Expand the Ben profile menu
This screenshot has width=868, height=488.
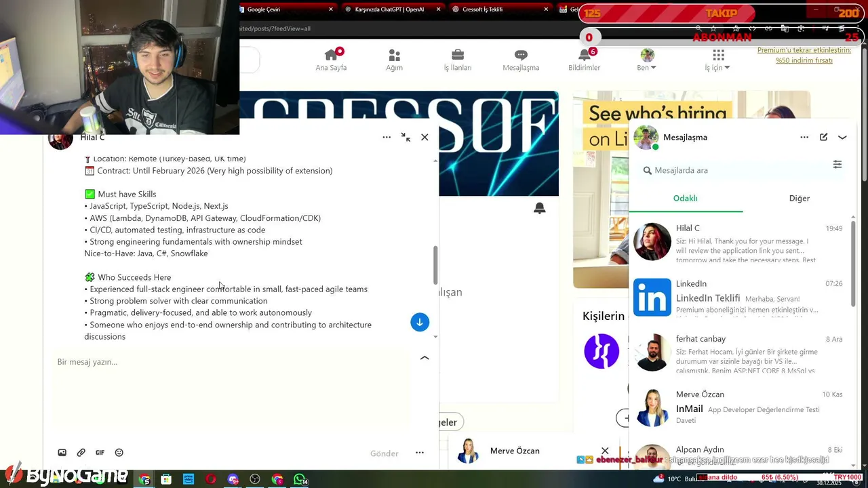(x=647, y=60)
